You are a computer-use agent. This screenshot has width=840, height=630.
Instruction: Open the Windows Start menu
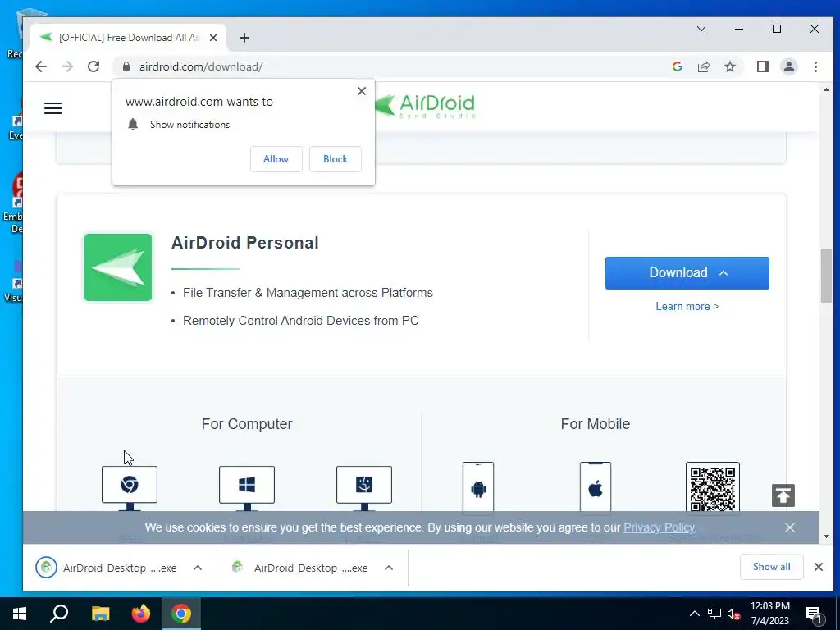pyautogui.click(x=20, y=614)
